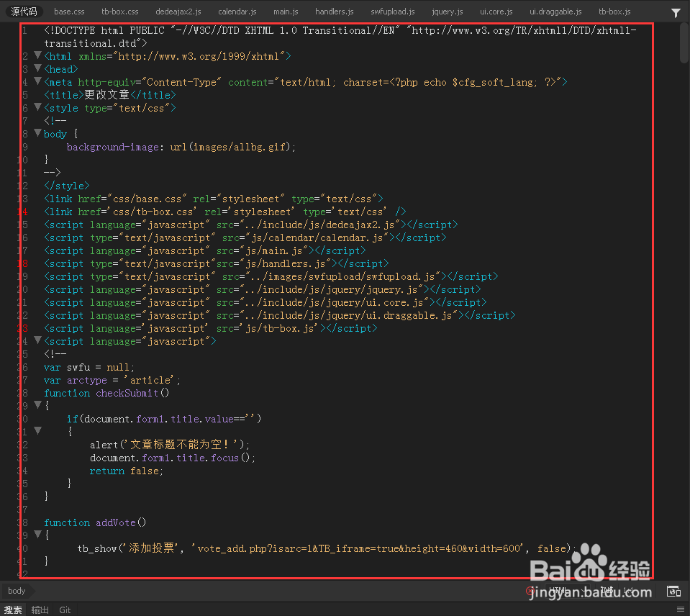Open the 输出 output panel tab

click(x=40, y=610)
